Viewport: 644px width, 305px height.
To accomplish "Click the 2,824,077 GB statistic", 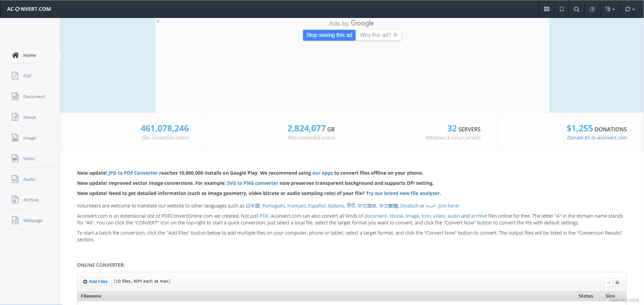I will click(x=311, y=129).
